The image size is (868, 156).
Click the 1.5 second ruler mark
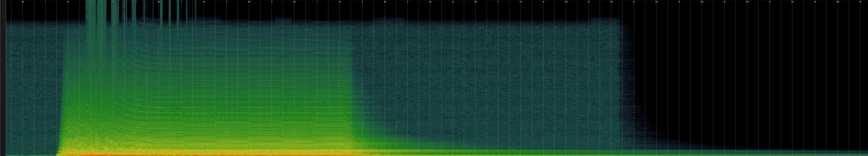(x=68, y=2)
